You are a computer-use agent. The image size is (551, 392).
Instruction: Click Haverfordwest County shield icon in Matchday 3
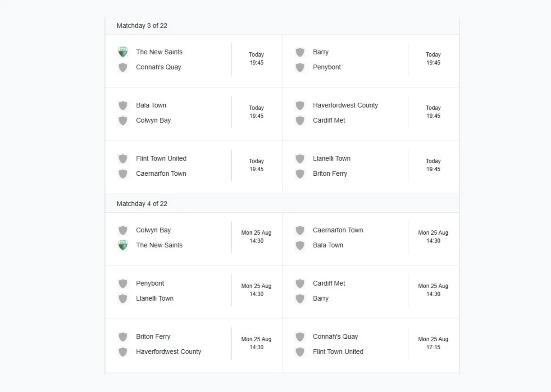tap(300, 105)
